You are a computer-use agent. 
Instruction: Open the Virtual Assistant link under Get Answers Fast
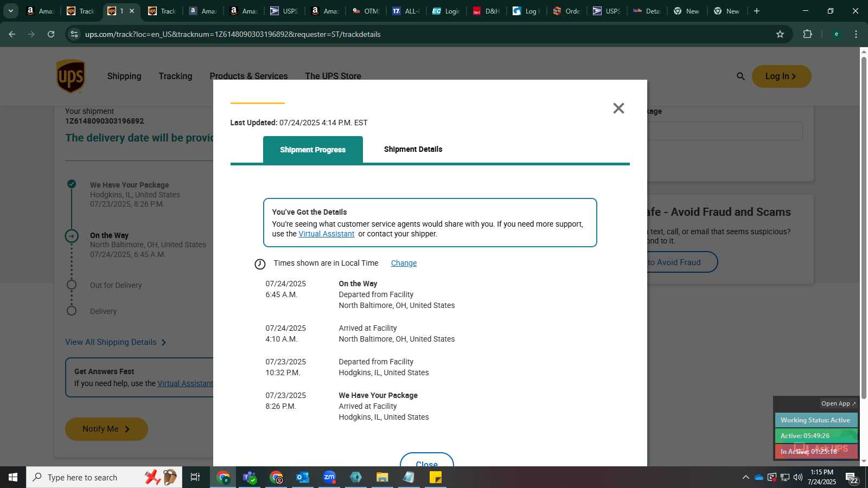pos(185,383)
